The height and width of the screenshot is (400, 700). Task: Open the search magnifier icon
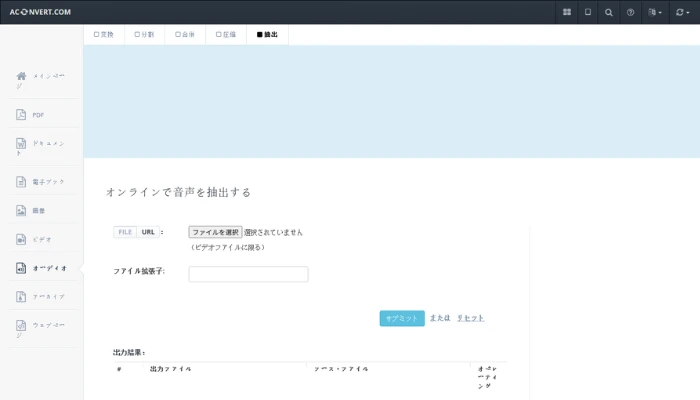point(608,12)
